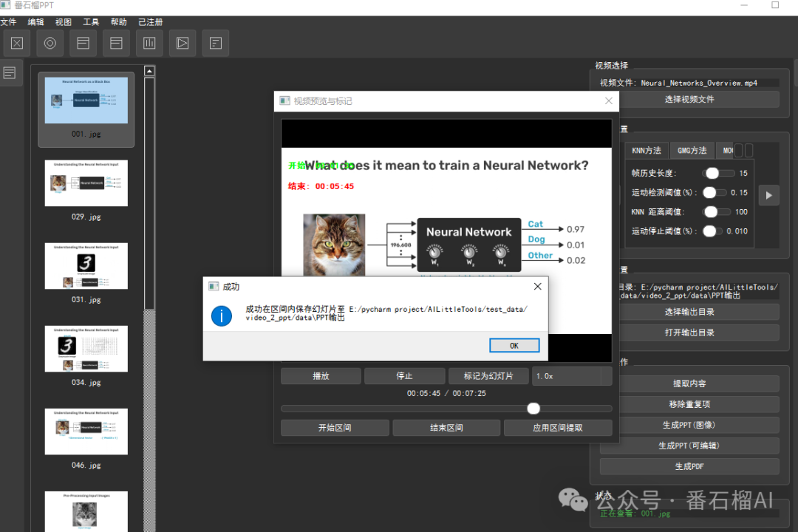Adjust the 运动检测阈值 slider
The height and width of the screenshot is (532, 798).
point(714,192)
